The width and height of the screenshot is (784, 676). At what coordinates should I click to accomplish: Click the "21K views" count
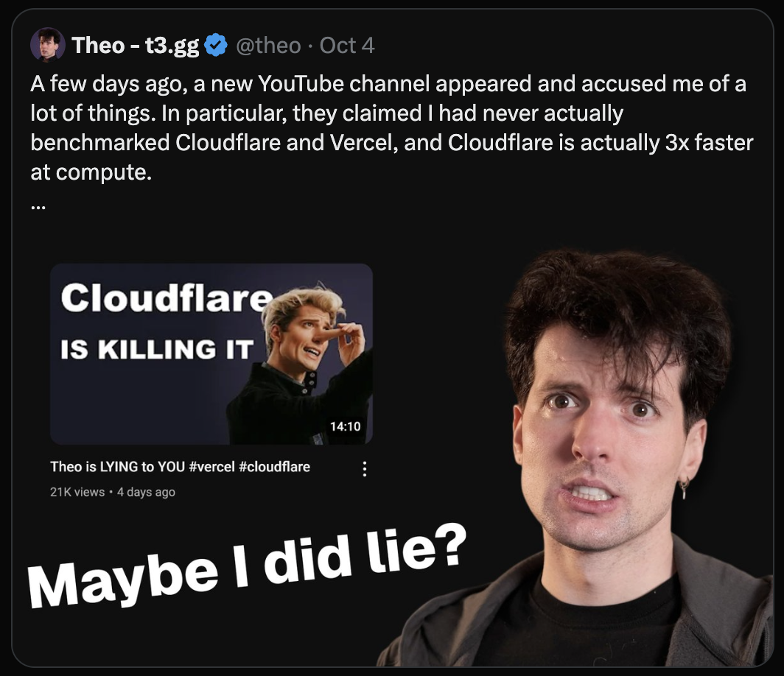point(77,492)
